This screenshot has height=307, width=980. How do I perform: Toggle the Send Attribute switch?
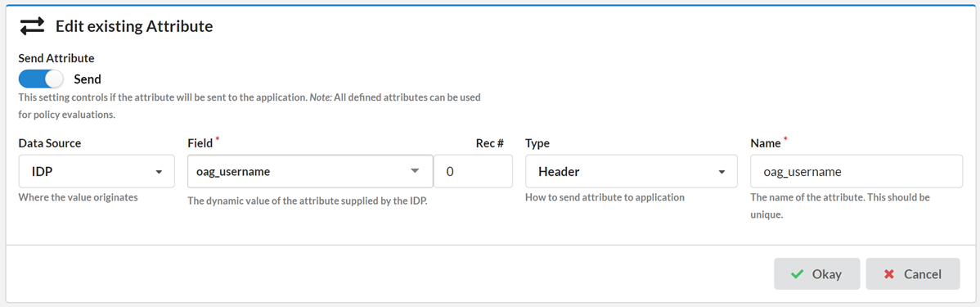click(x=41, y=79)
